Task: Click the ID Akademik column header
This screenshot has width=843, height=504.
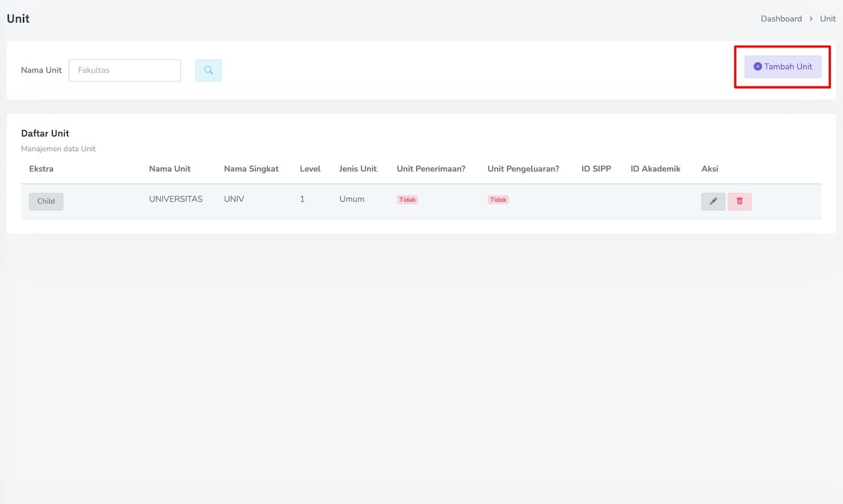Action: pyautogui.click(x=655, y=169)
